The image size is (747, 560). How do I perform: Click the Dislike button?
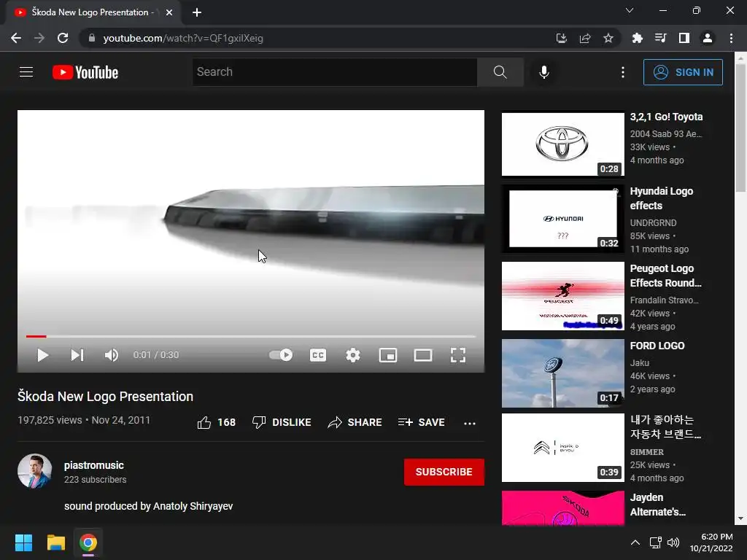[x=282, y=422]
